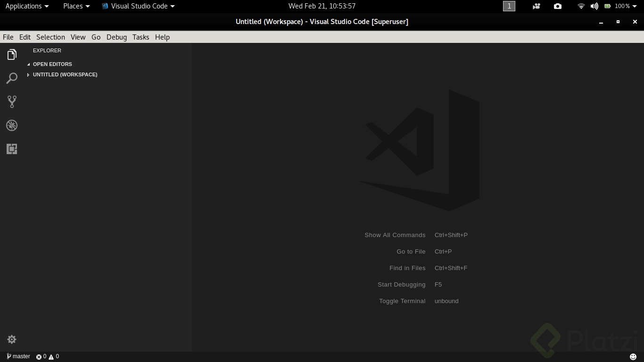
Task: Open the Manage gear in activity bar
Action: pyautogui.click(x=12, y=339)
